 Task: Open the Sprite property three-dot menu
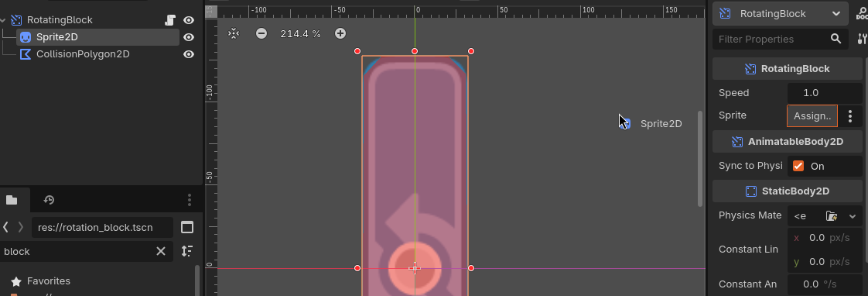pyautogui.click(x=850, y=116)
